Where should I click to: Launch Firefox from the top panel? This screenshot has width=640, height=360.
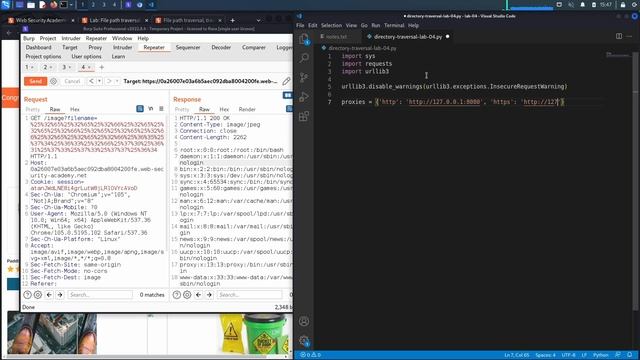tap(54, 5)
